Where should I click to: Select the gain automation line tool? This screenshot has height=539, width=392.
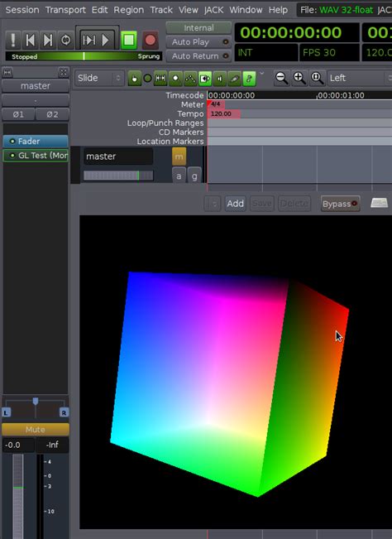[190, 79]
